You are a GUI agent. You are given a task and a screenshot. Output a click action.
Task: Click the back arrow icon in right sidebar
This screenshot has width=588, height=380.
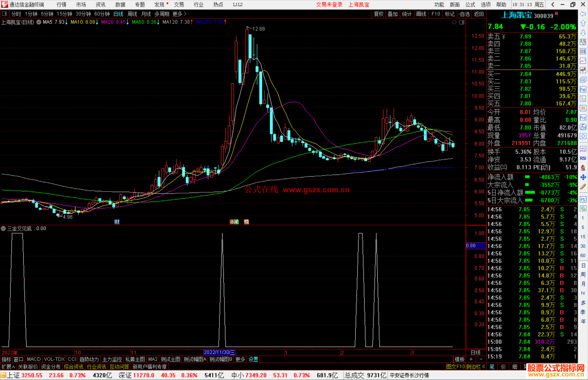[583, 14]
